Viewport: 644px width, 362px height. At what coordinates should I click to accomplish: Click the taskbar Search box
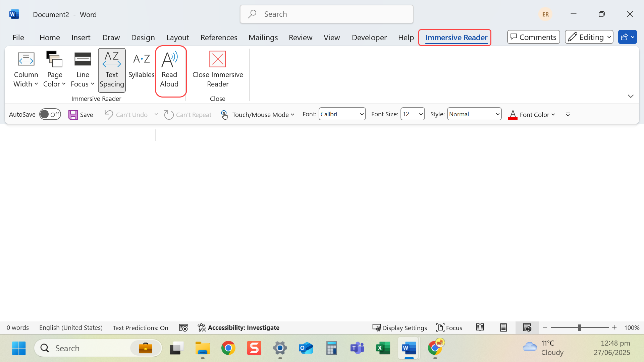tap(98, 348)
